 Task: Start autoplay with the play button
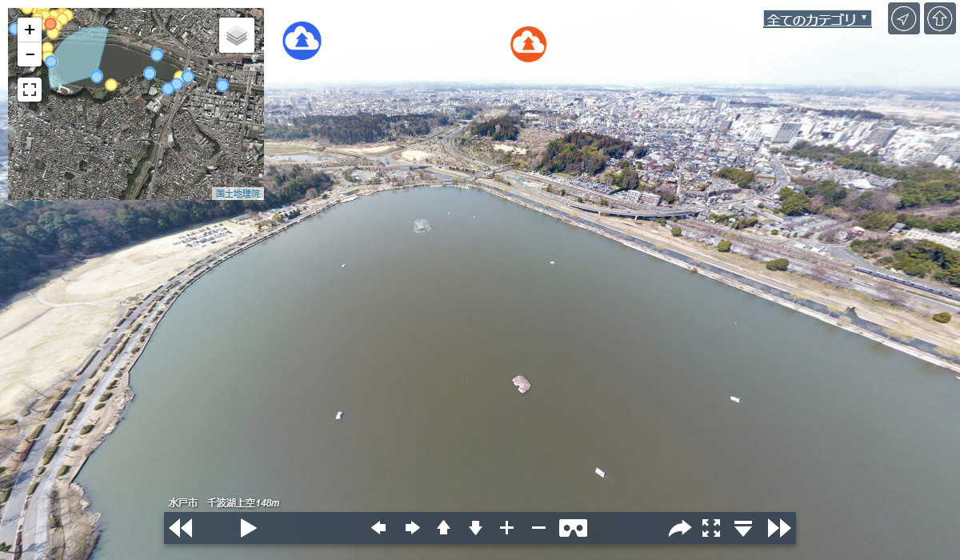(249, 528)
